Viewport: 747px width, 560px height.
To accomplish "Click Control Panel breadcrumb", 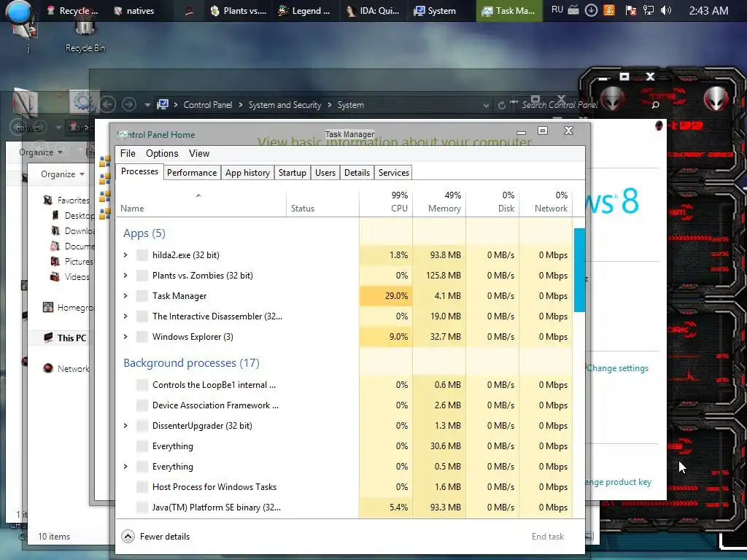I will tap(208, 105).
